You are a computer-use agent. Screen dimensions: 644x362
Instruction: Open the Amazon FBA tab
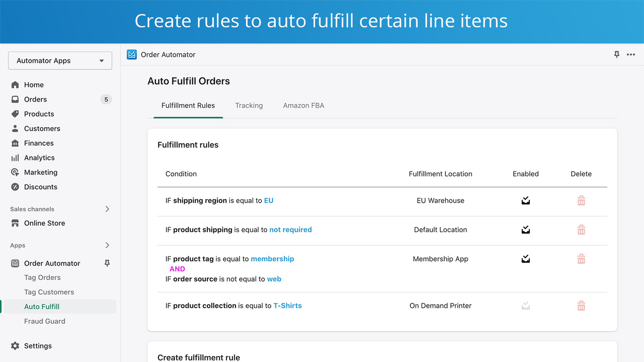click(x=303, y=105)
